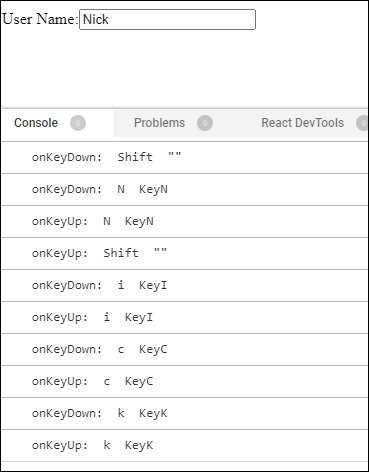Click the Console count badge
Viewport: 369px width, 472px height.
pyautogui.click(x=78, y=123)
